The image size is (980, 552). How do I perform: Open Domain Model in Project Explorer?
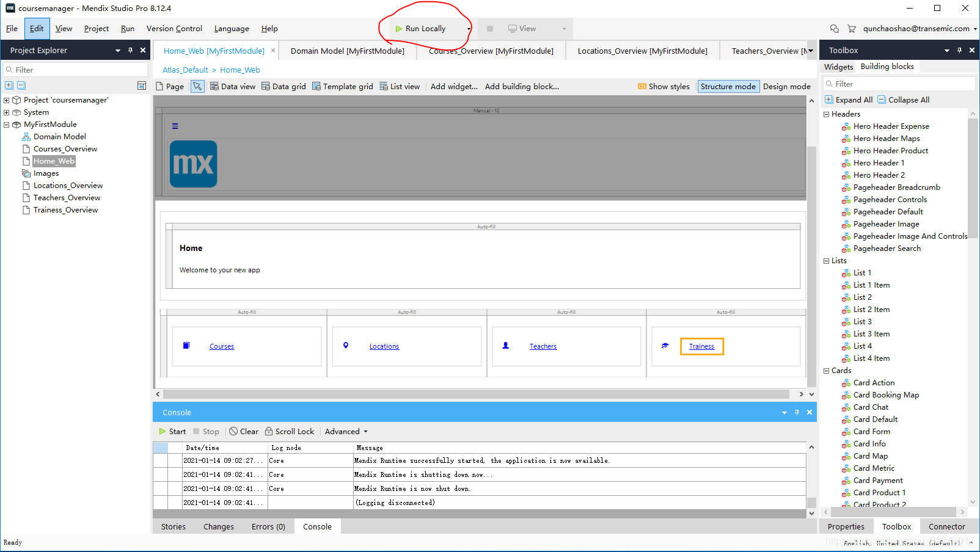coord(59,137)
